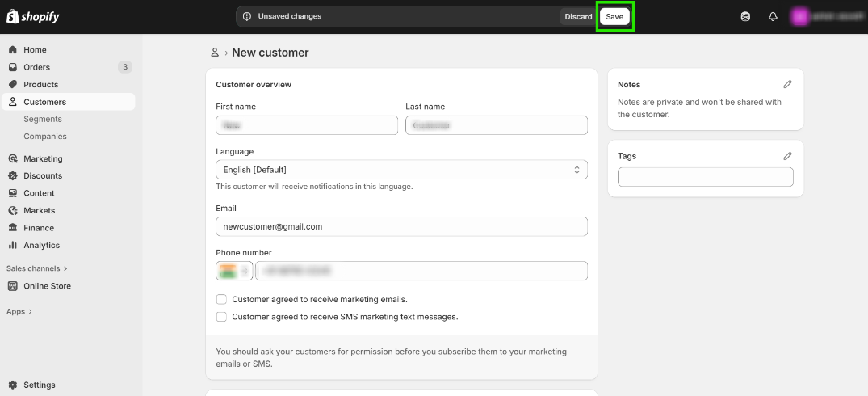Discard the unsaved changes
868x396 pixels.
578,17
